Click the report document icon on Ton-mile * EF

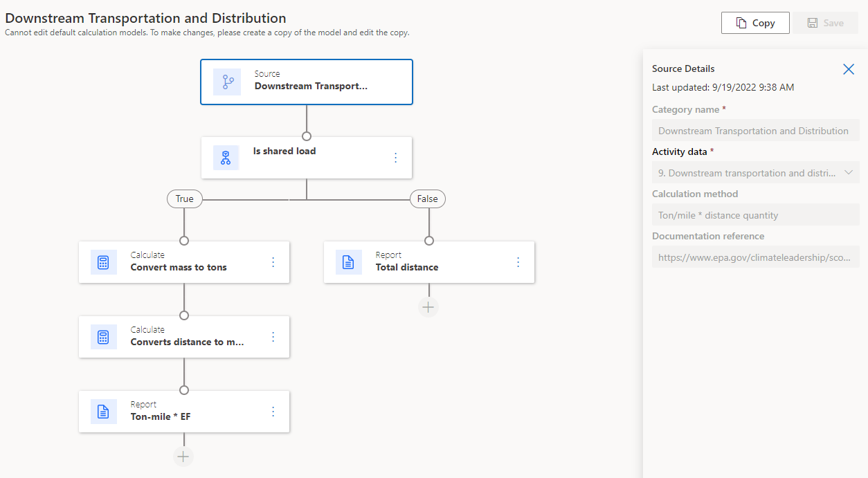[x=103, y=412]
